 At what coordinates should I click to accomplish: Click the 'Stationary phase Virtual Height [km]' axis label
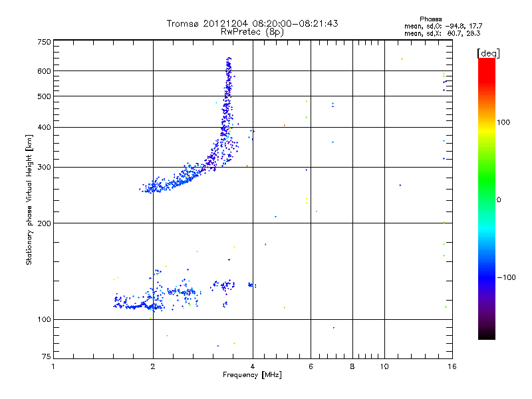[29, 200]
